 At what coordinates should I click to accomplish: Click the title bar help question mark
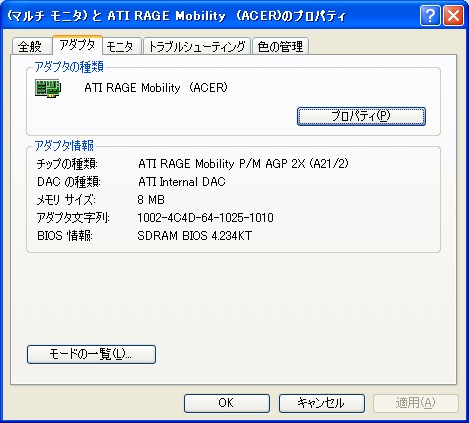coord(430,15)
